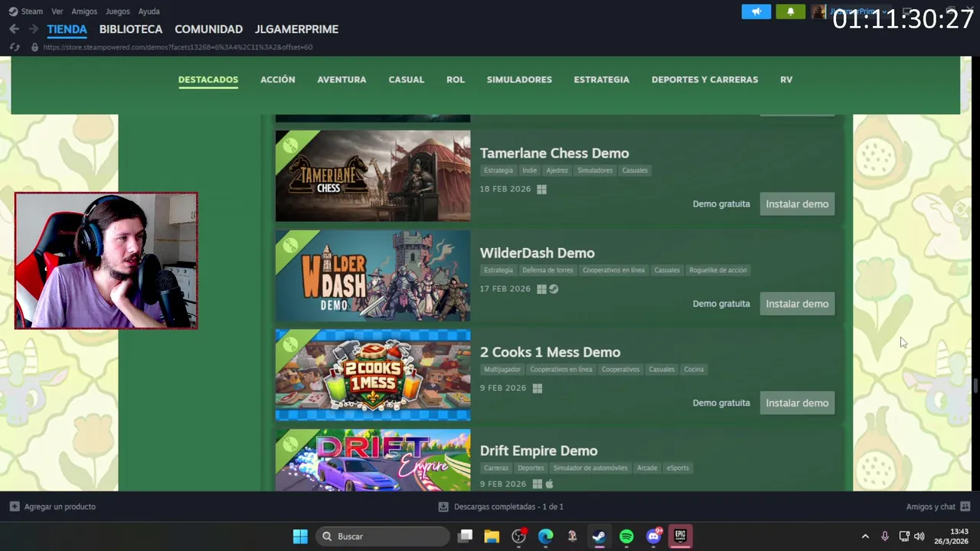Open Amigos y chat
The height and width of the screenshot is (551, 980).
(x=938, y=507)
